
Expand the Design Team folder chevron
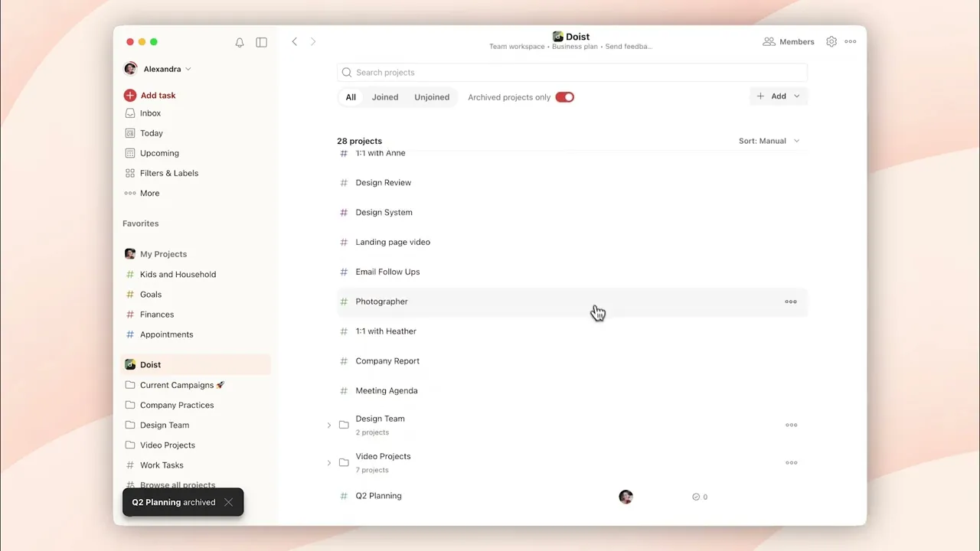[329, 425]
